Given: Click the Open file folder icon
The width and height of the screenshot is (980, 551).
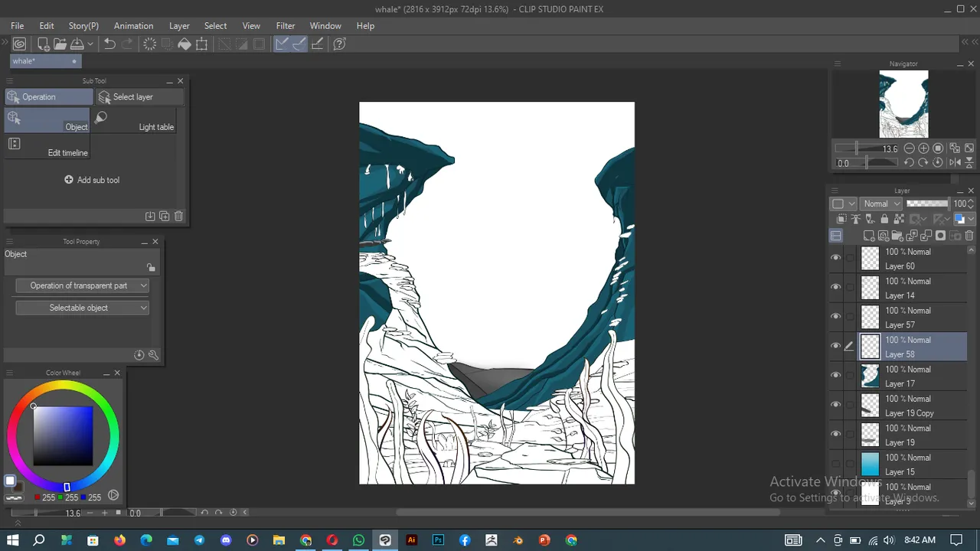Looking at the screenshot, I should pyautogui.click(x=60, y=44).
